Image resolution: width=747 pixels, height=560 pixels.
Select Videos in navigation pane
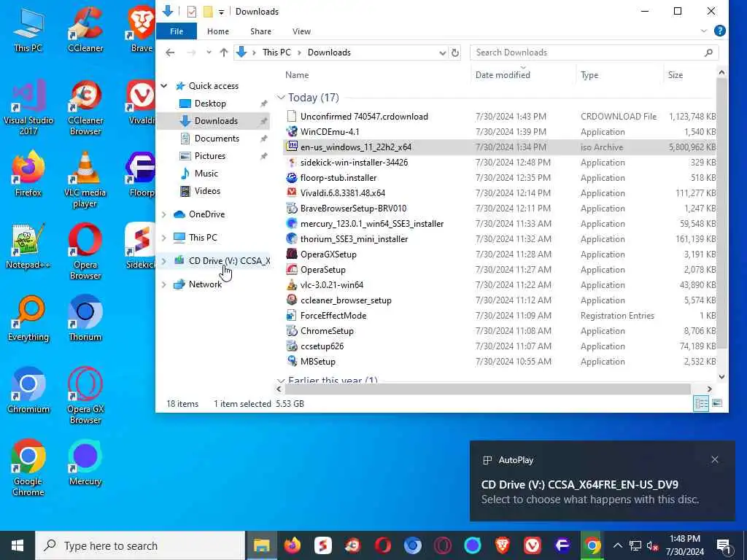[207, 191]
